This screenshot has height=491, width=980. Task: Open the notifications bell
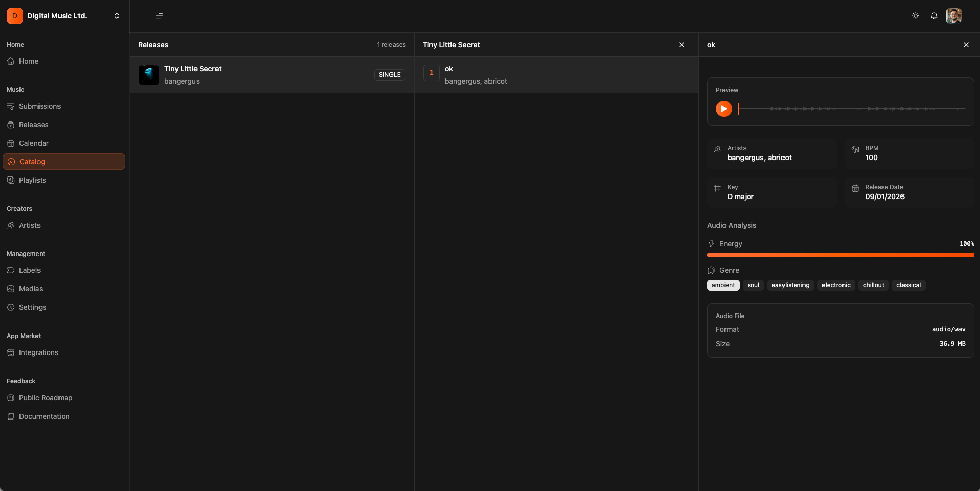point(934,16)
